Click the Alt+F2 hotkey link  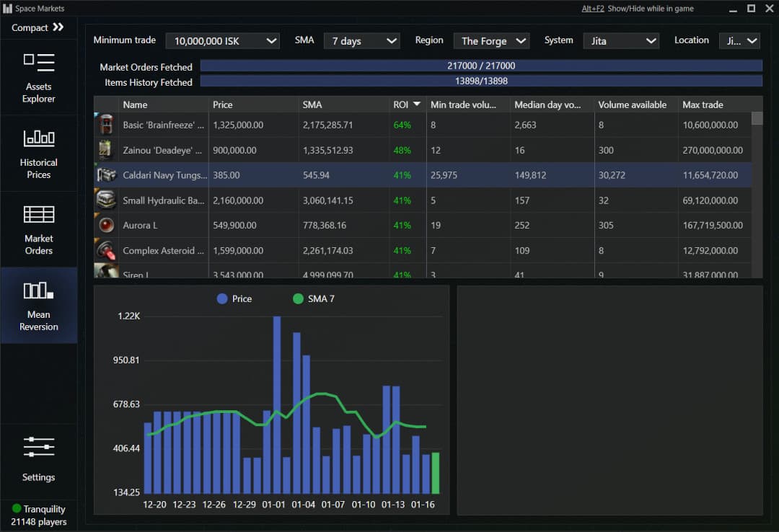point(593,9)
